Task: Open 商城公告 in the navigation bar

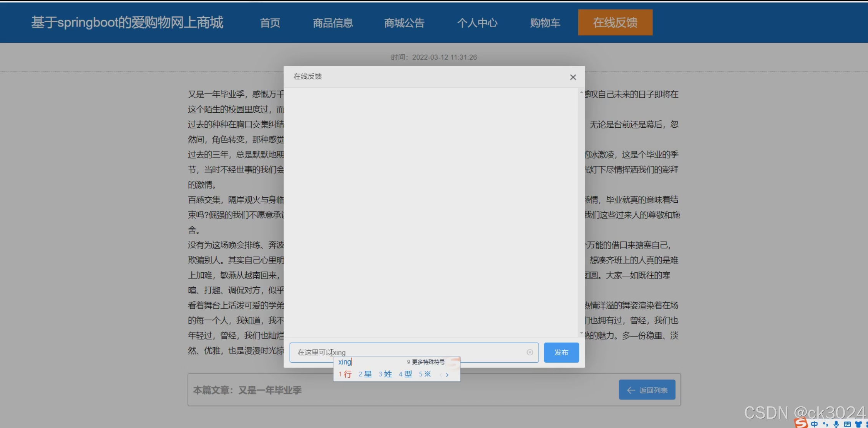Action: tap(404, 23)
